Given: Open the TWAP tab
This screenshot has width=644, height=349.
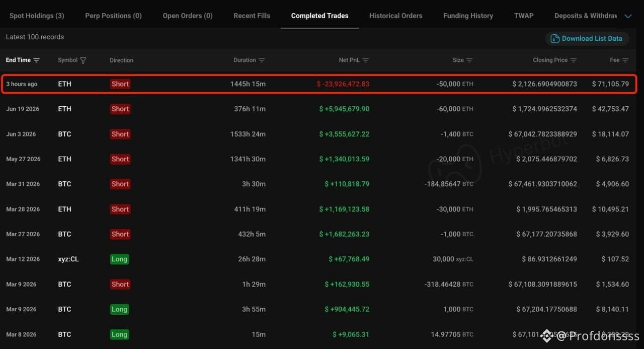Looking at the screenshot, I should click(524, 16).
